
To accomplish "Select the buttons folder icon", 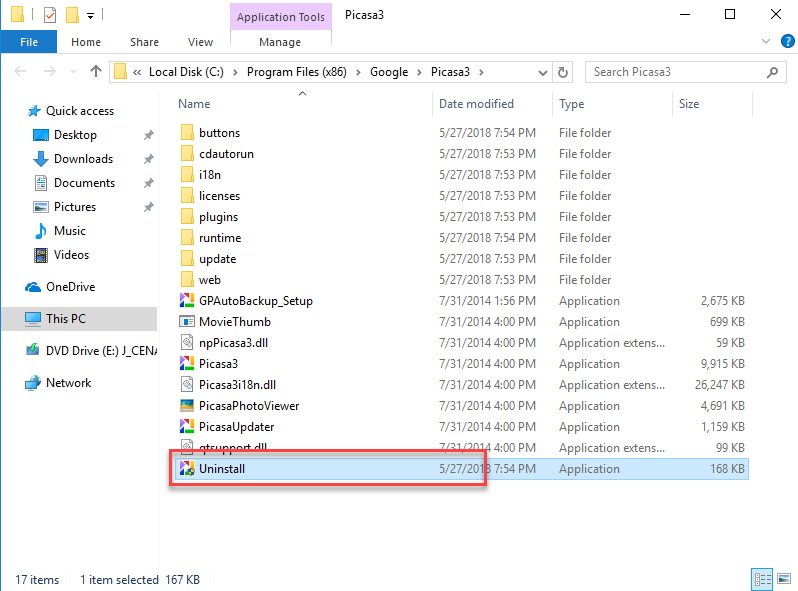I will click(x=187, y=132).
